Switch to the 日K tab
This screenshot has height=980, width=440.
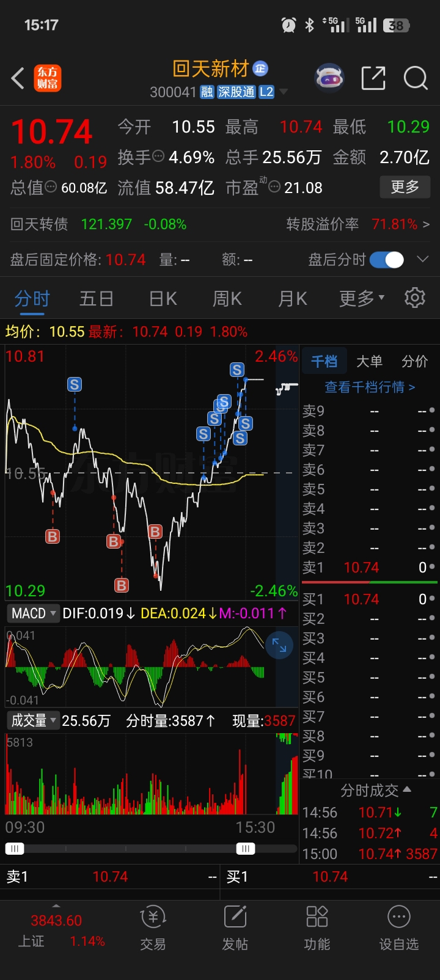point(163,298)
